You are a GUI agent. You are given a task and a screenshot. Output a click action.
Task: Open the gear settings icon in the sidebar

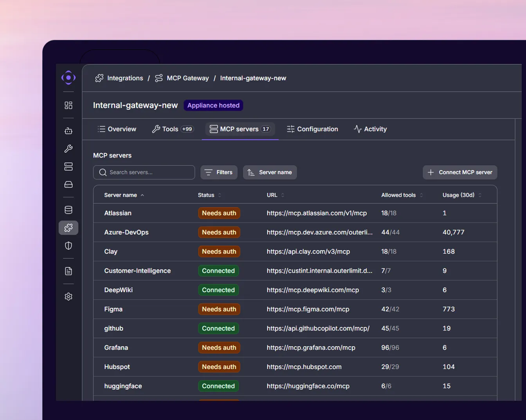(x=68, y=296)
